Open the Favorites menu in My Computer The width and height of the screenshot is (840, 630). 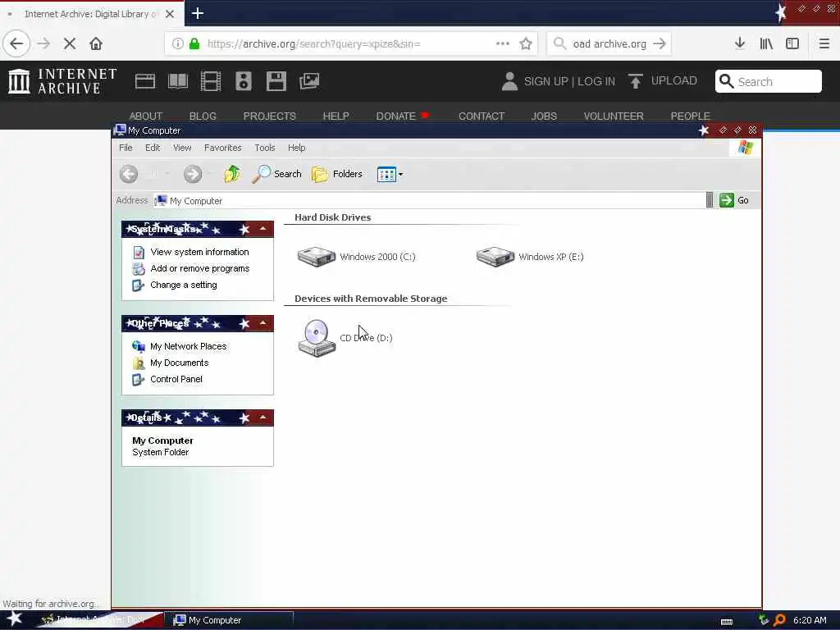(223, 148)
